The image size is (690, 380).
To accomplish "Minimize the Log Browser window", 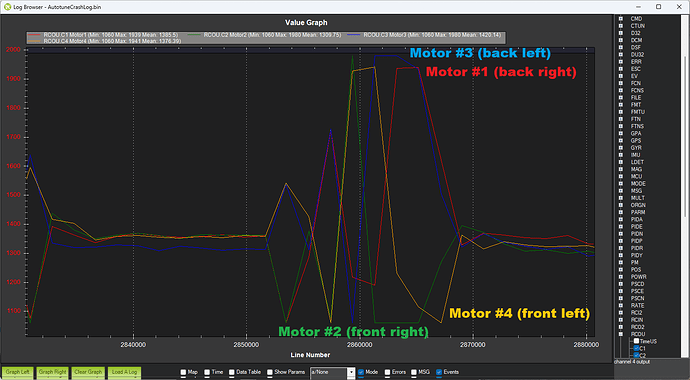I will click(638, 7).
